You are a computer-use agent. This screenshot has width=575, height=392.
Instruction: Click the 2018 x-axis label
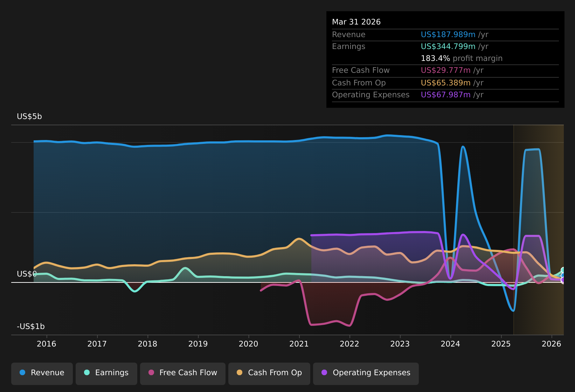(147, 344)
